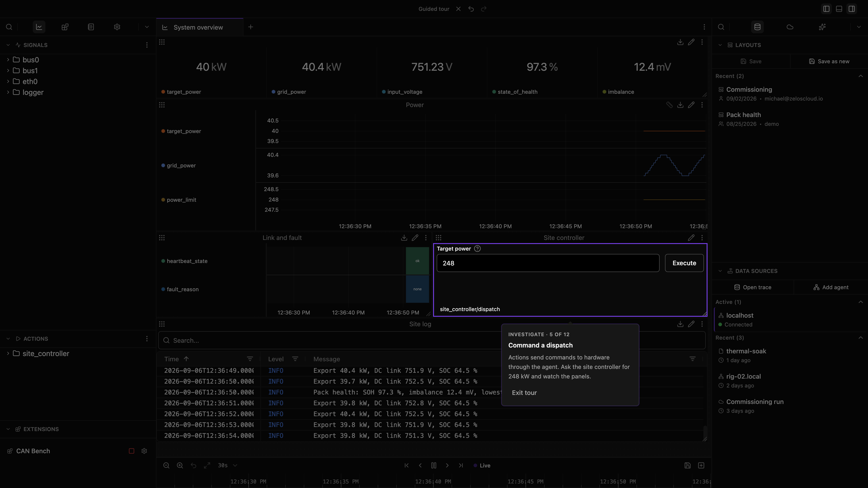
Task: Pause live playback
Action: (x=434, y=465)
